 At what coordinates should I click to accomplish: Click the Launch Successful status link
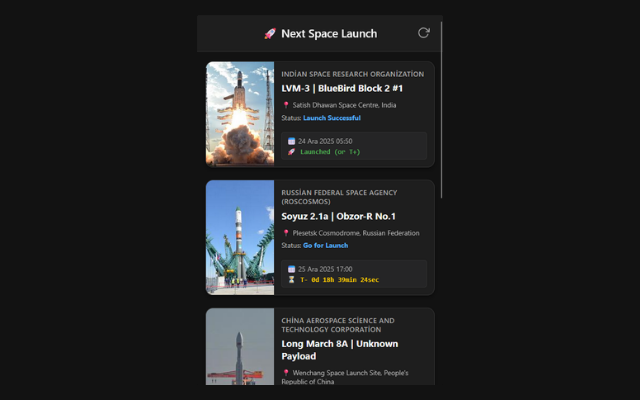point(331,118)
